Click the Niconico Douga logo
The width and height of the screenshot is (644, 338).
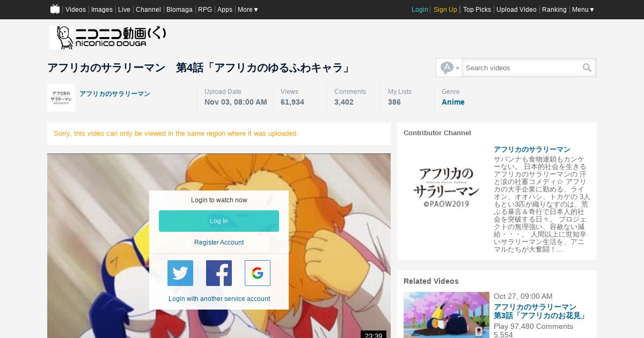tap(108, 38)
